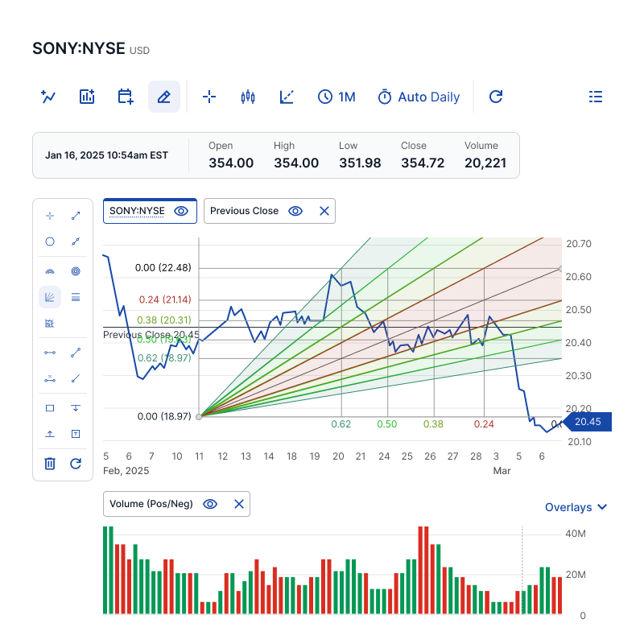
Task: Click the add-indicator chart icon
Action: 87,97
